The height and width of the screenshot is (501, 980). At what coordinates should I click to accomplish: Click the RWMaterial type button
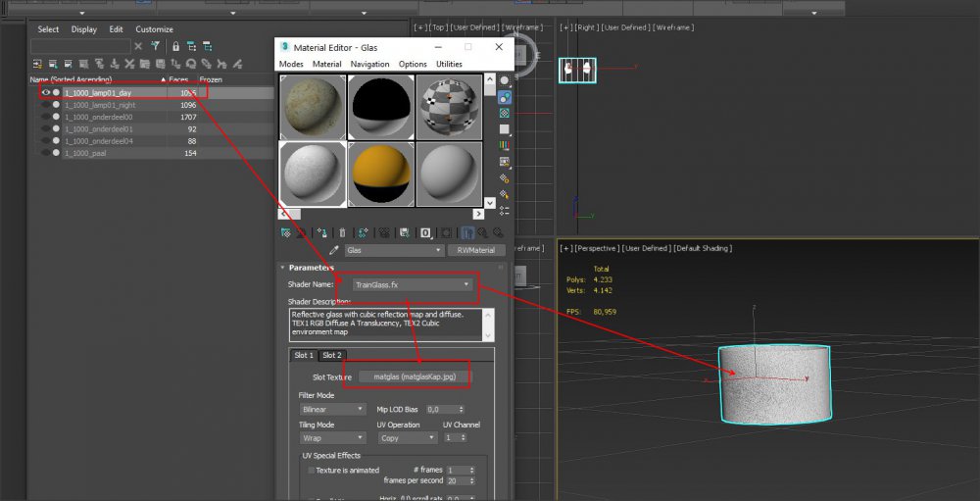(476, 251)
